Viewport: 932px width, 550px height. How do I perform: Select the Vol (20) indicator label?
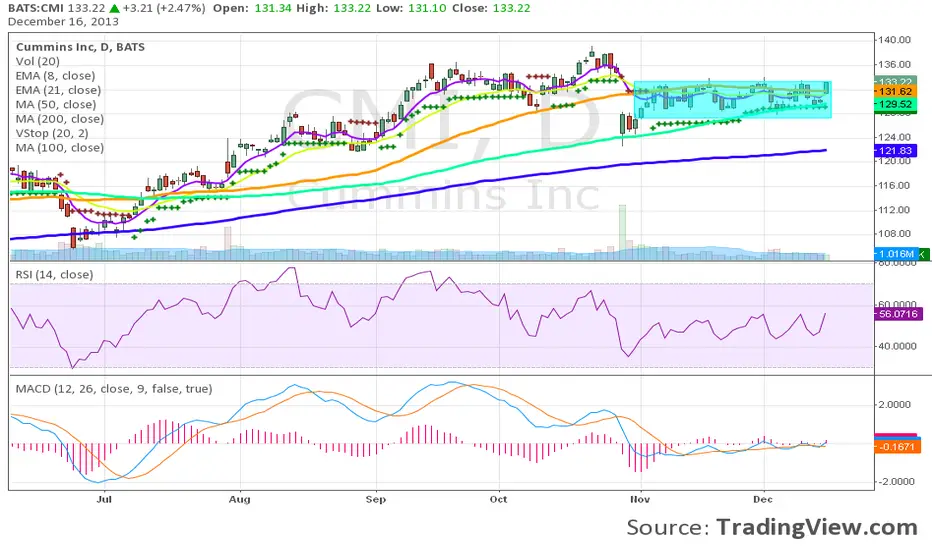point(37,61)
